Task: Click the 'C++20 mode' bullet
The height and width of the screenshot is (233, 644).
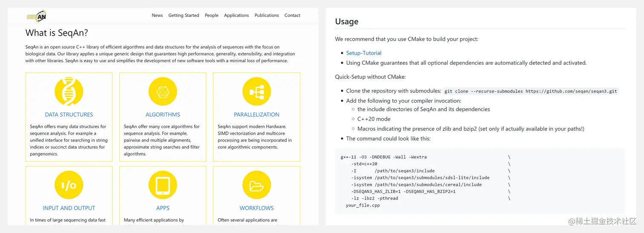Action: tap(374, 119)
